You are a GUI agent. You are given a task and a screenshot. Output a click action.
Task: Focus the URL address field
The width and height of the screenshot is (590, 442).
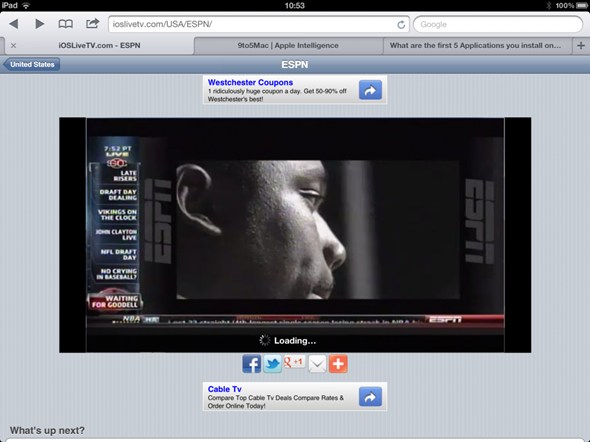(x=259, y=24)
